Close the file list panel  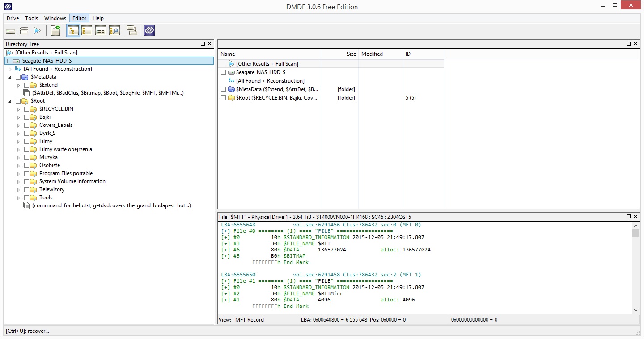point(635,44)
